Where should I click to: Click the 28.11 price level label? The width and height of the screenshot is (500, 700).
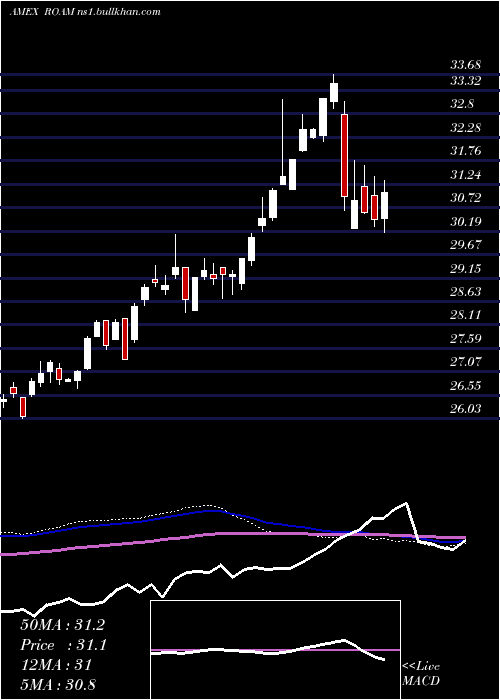point(466,315)
